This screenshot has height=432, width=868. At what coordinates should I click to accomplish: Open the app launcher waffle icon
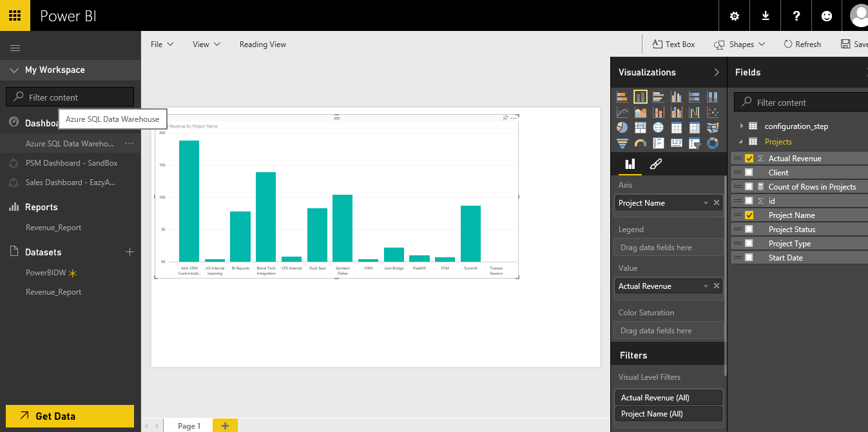point(15,15)
